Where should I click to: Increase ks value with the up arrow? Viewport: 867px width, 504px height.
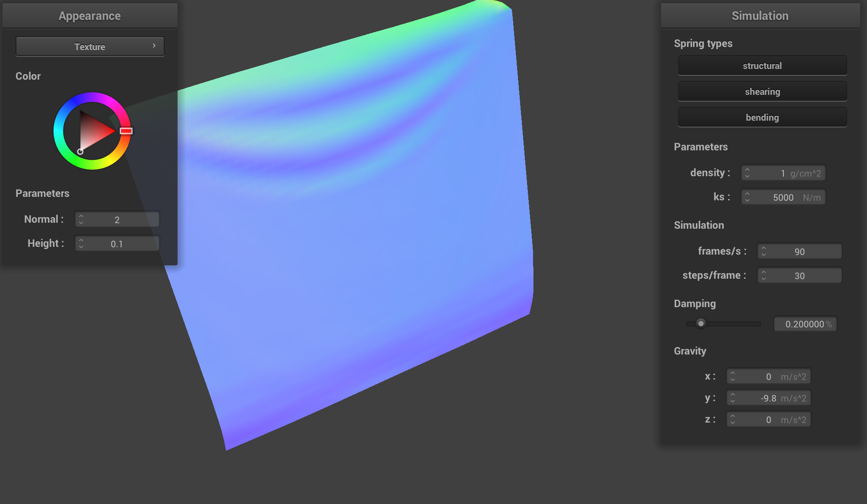point(747,193)
